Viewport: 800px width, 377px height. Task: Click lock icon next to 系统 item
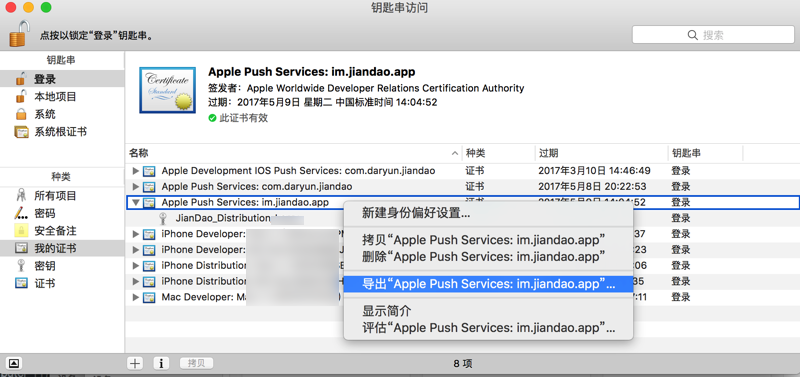coord(21,114)
